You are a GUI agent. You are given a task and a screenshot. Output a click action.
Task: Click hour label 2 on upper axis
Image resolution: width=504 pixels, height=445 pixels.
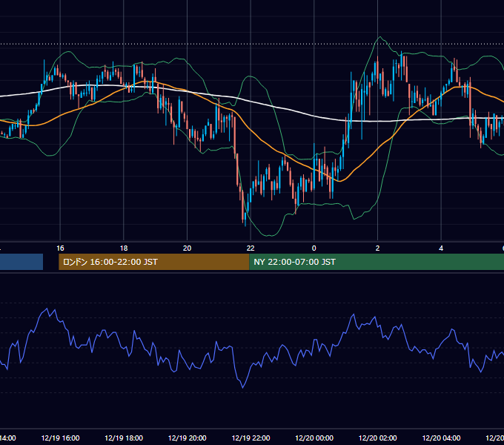[378, 248]
